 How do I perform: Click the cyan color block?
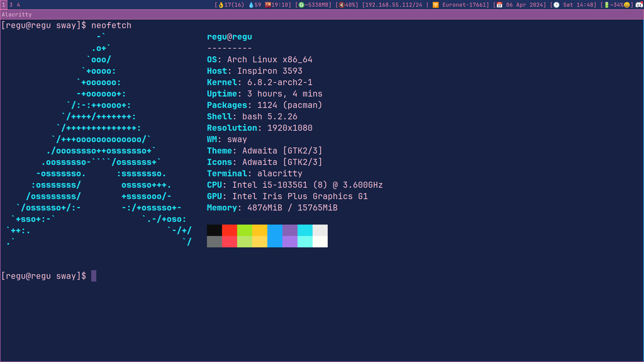[305, 230]
